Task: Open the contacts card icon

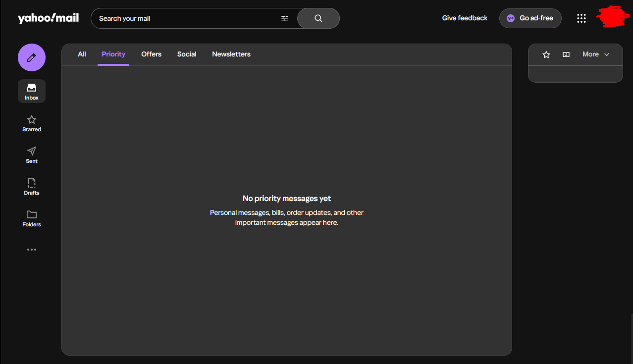Action: click(566, 54)
